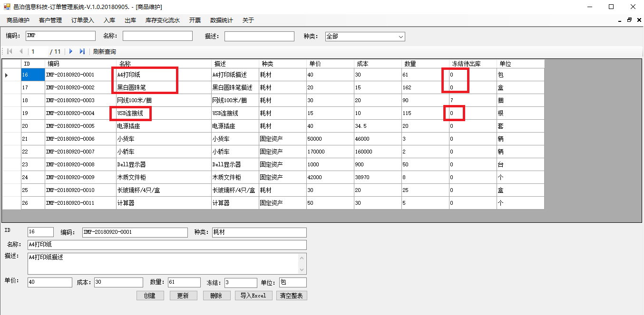Select the 长玻璃杯/4只/盒 name cell
This screenshot has width=644, height=315.
tap(164, 190)
